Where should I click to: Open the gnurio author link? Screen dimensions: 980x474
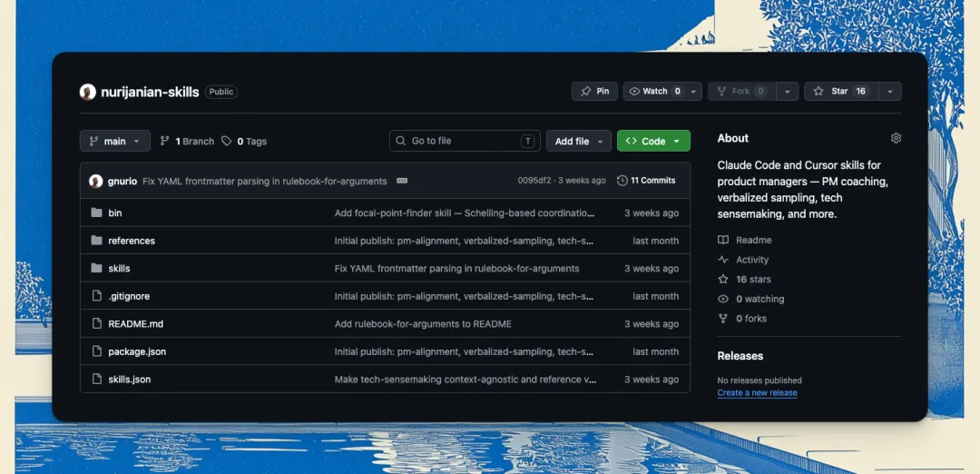click(122, 182)
